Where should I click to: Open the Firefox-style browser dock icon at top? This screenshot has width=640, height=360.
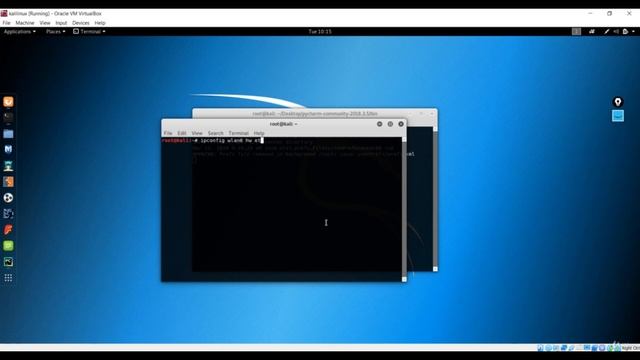[8, 102]
